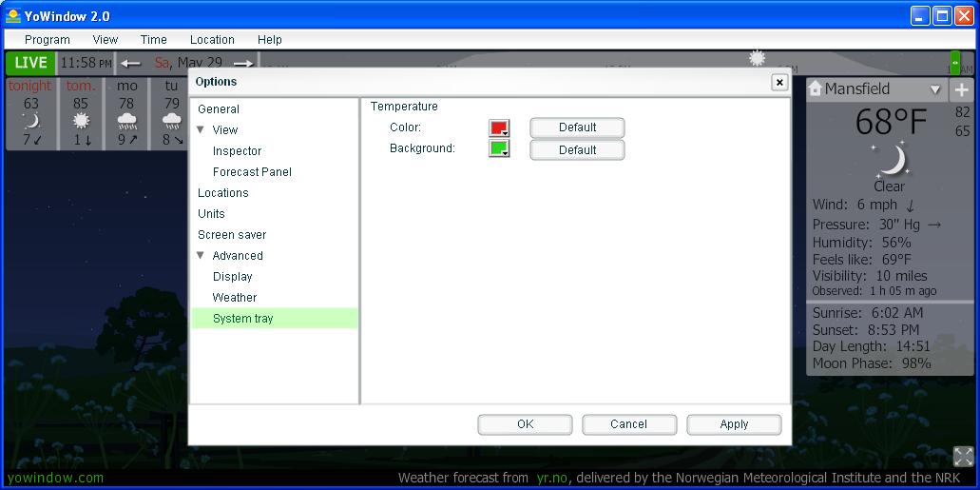Minimize the YoWindow window
The height and width of the screenshot is (490, 980).
(x=920, y=15)
